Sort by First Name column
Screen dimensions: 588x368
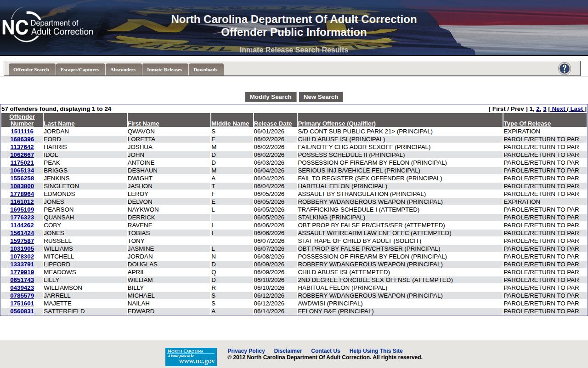click(143, 123)
